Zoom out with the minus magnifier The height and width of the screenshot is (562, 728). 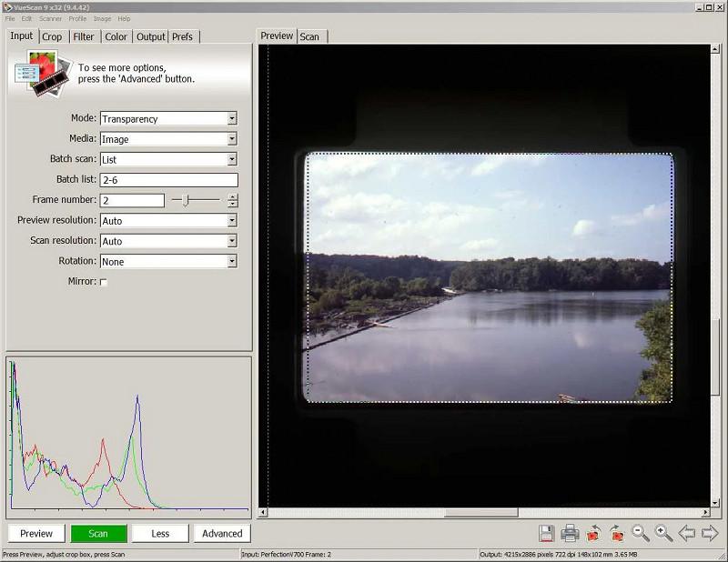(x=641, y=534)
